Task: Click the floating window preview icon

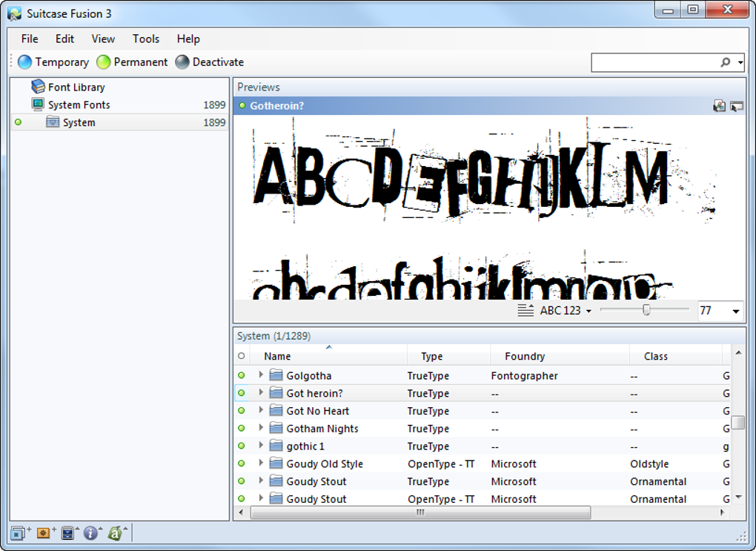Action: (x=736, y=106)
